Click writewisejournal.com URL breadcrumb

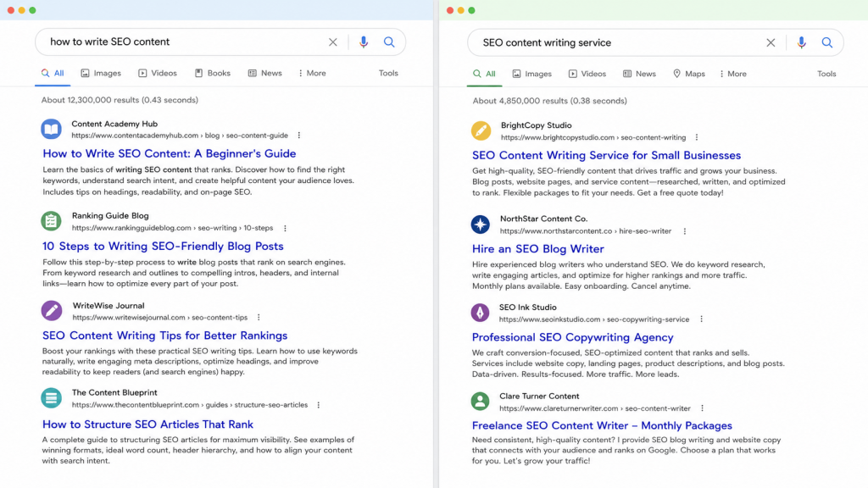click(x=160, y=318)
